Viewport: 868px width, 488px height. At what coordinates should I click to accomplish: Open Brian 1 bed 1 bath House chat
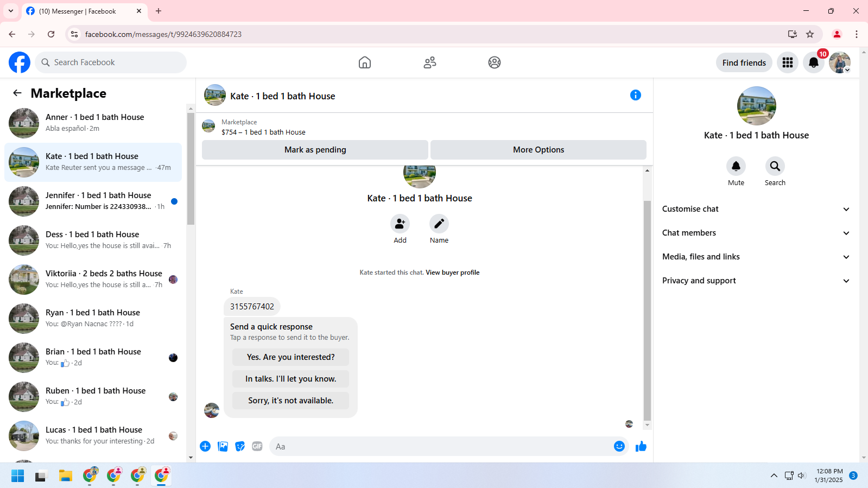(93, 358)
